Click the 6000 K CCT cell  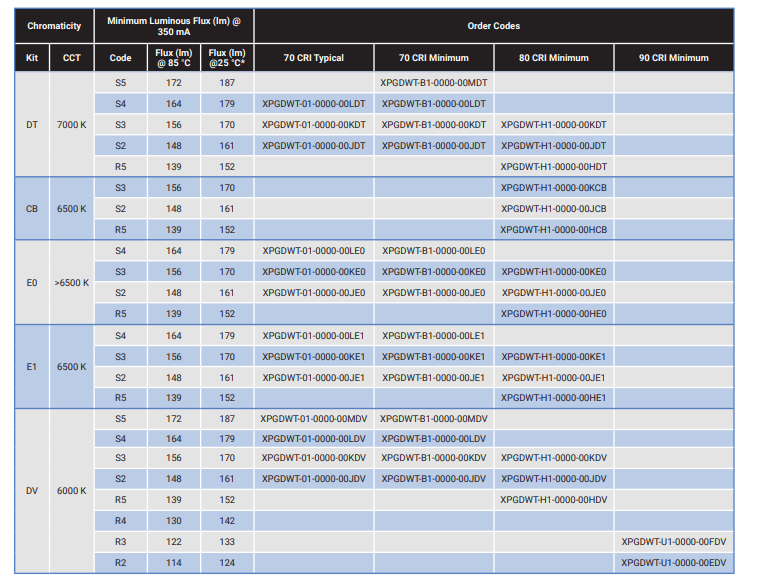pos(71,491)
